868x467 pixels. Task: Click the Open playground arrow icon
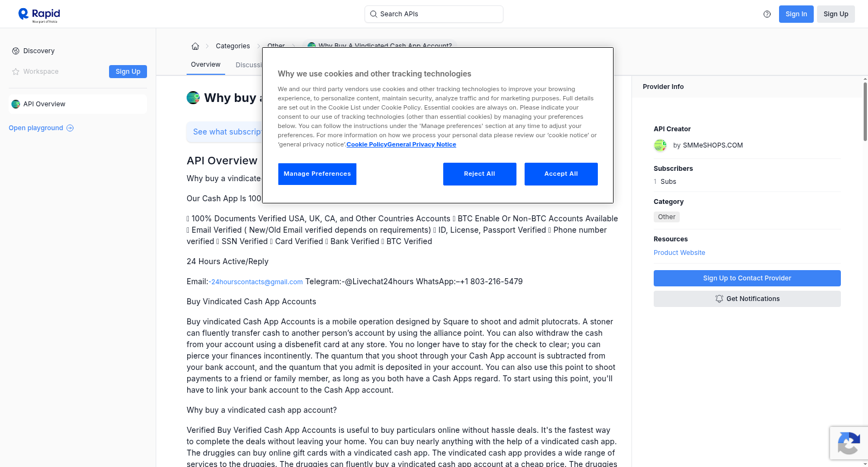pos(70,128)
